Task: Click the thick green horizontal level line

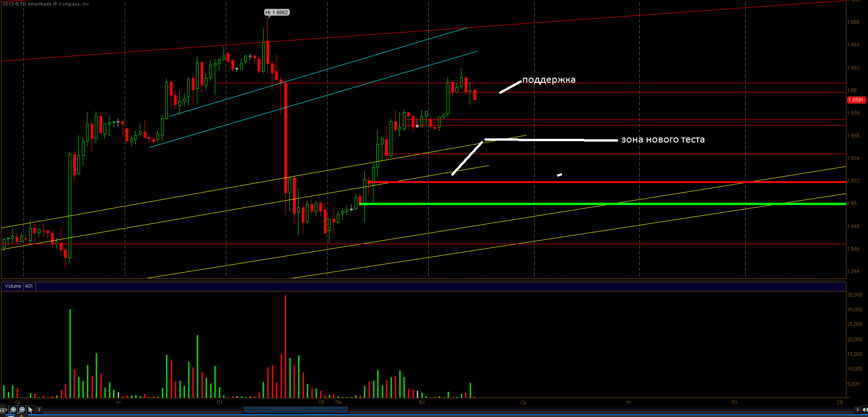Action: [603, 204]
